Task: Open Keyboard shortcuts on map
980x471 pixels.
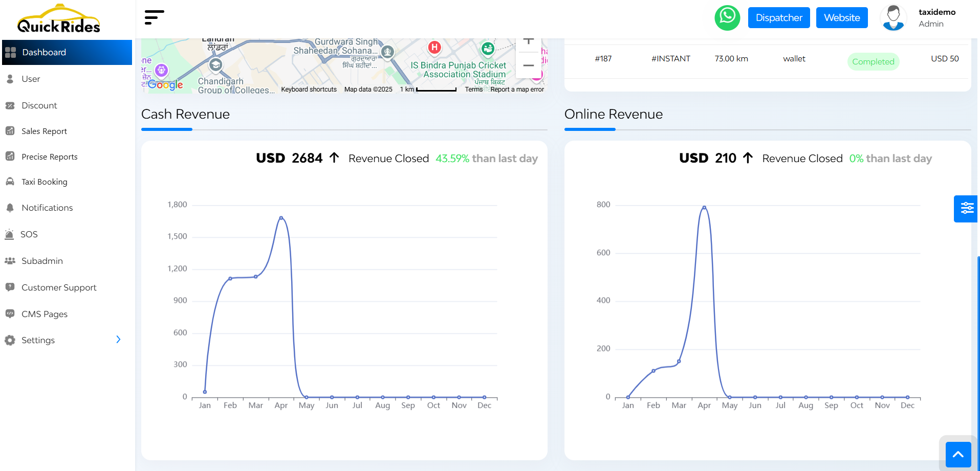Action: tap(309, 89)
